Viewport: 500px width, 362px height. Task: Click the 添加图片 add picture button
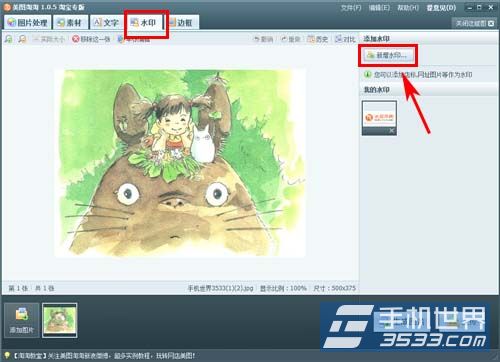22,320
